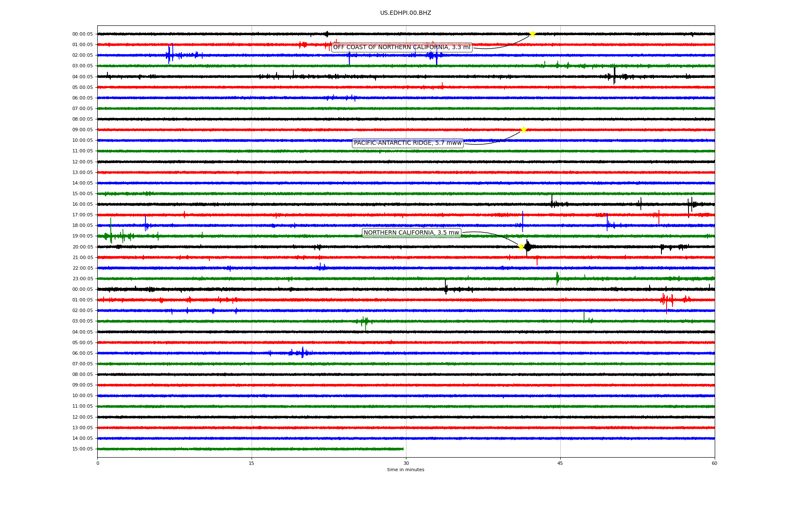Click the PACIFIC-ANTARCTIC RIDGE, 5.7 mww label
This screenshot has width=812, height=508.
407,143
